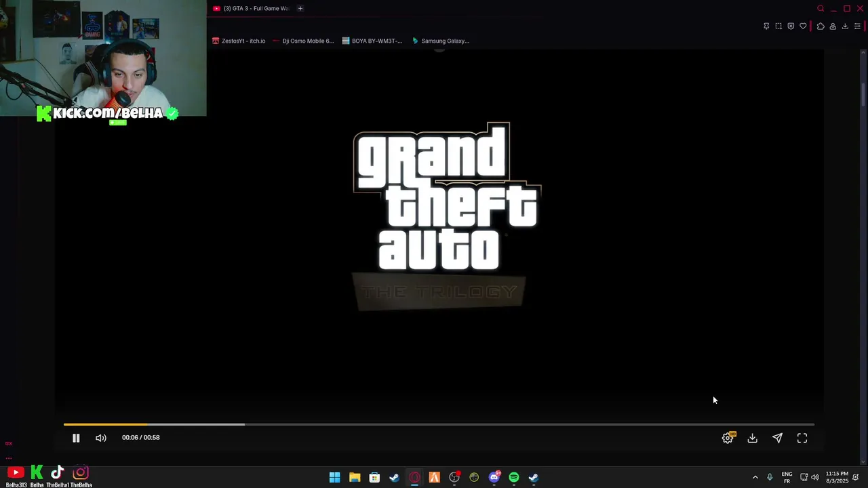Image resolution: width=868 pixels, height=488 pixels.
Task: Click the video timestamp 00:06 / 00:58
Action: (141, 438)
